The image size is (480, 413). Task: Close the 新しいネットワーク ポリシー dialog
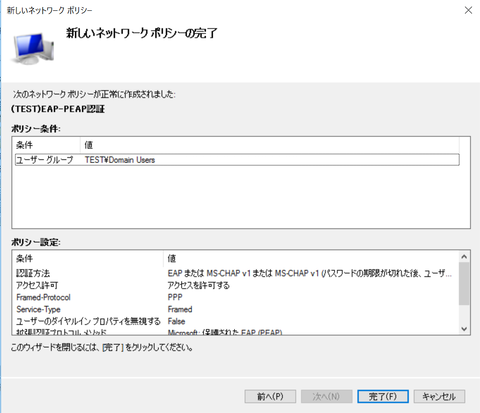tap(468, 10)
